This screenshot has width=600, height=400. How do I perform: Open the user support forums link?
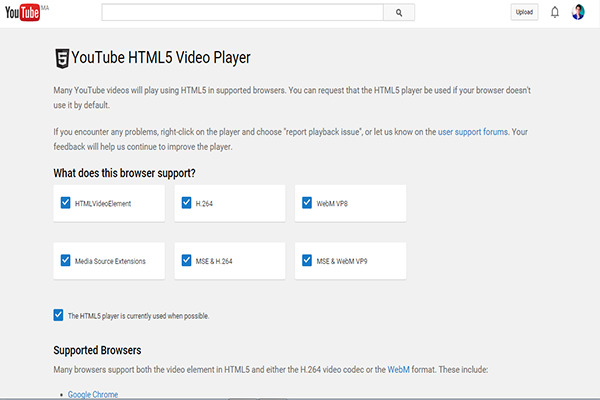tap(473, 132)
